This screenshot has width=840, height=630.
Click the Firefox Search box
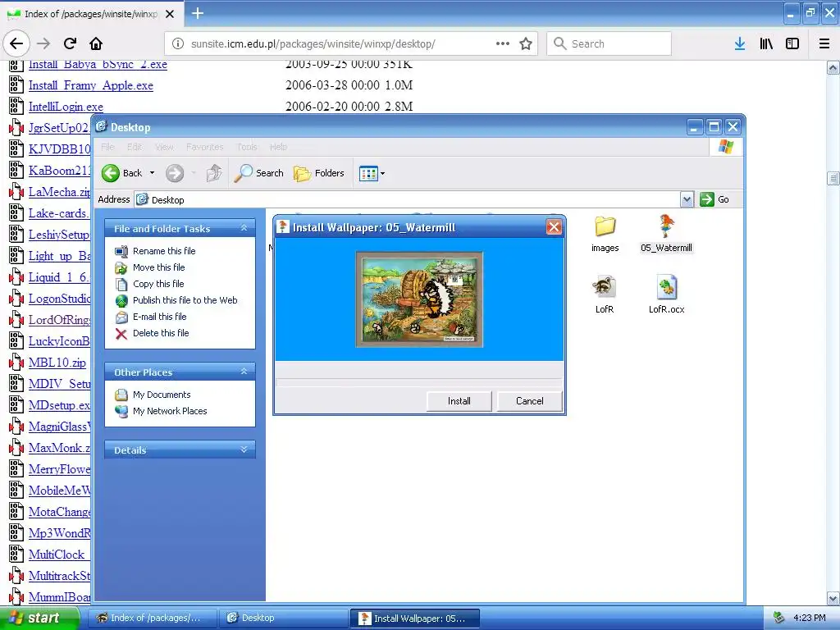(609, 43)
